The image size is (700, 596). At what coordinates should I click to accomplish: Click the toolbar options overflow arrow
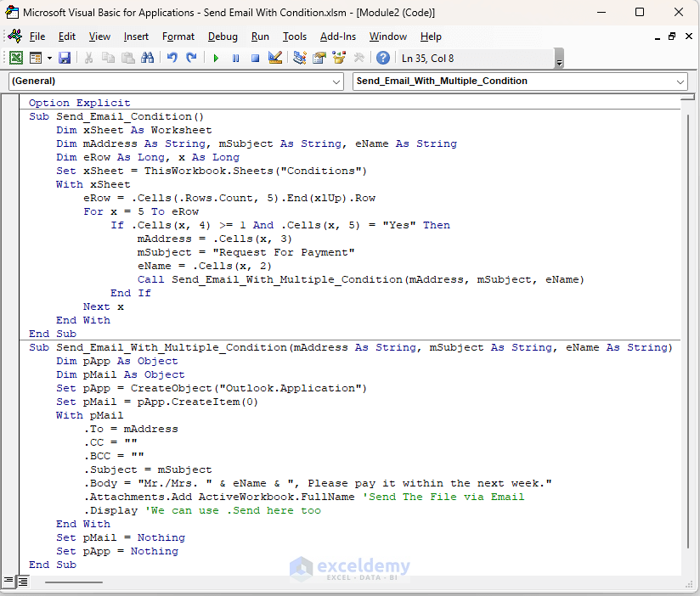point(559,59)
